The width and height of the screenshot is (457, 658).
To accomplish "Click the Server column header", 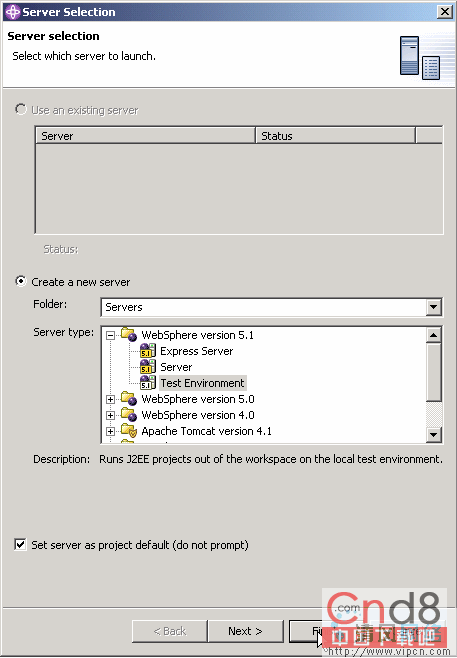I will pos(146,136).
